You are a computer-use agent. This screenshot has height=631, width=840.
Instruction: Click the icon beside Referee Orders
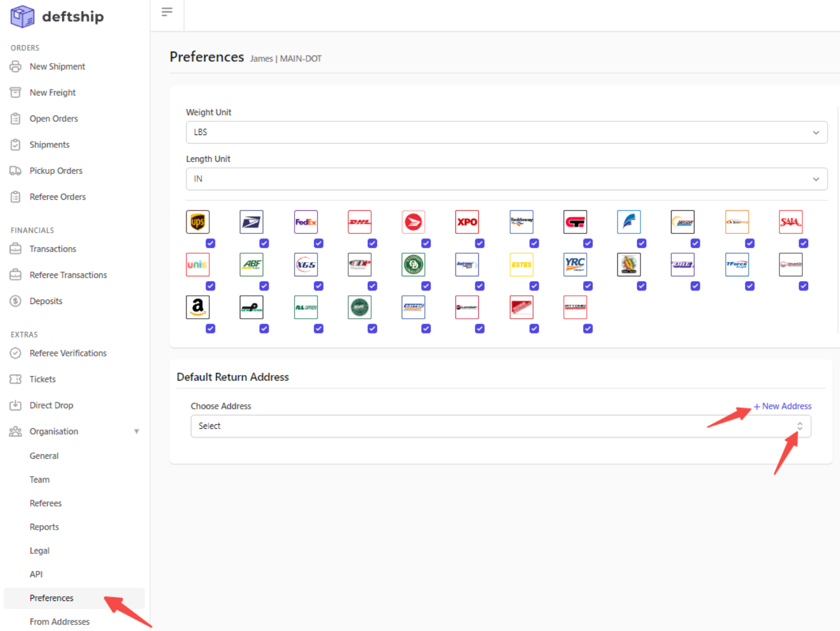[16, 197]
